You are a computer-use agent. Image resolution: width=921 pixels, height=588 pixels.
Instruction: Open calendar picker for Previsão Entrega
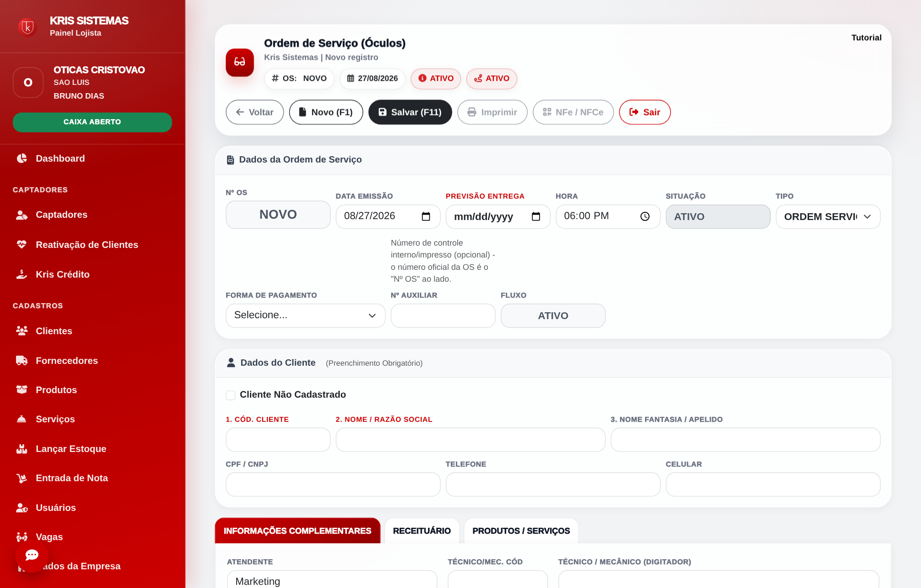pos(536,216)
